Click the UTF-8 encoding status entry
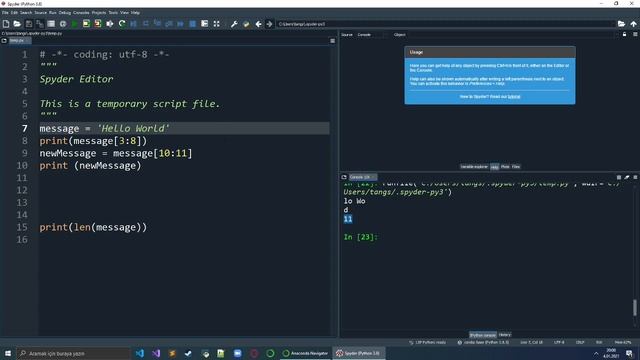640x360 pixels. (x=559, y=342)
